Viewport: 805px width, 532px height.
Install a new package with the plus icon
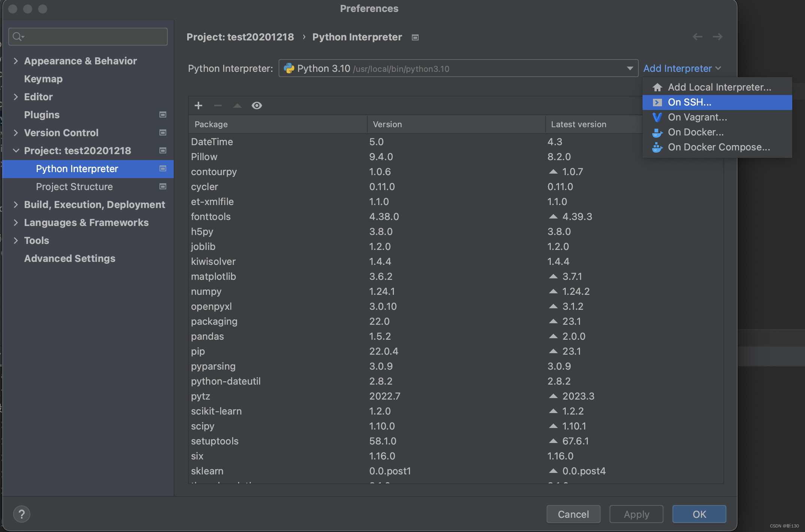198,106
